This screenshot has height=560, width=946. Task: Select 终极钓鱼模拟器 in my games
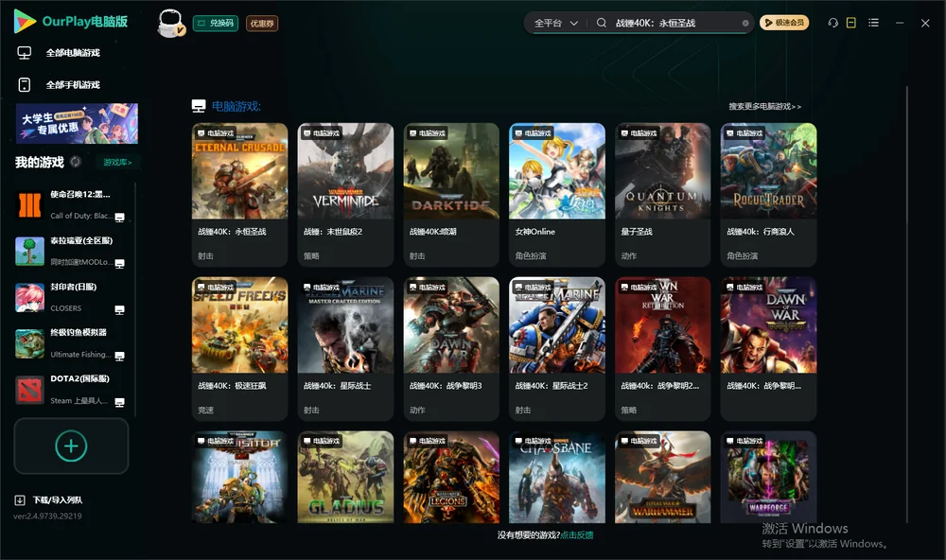[71, 343]
